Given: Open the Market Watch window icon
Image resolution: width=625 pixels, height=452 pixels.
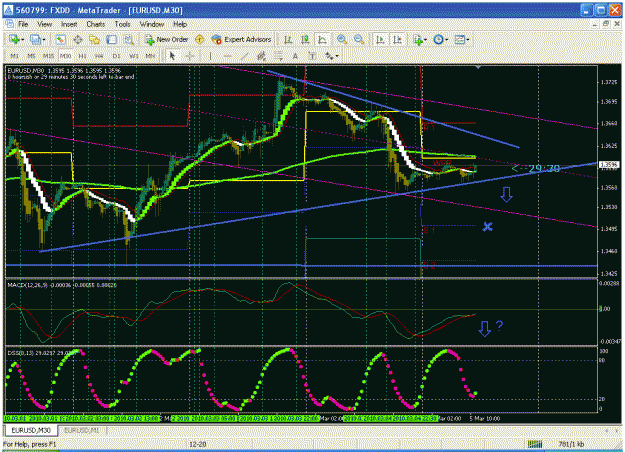Looking at the screenshot, I should point(61,39).
